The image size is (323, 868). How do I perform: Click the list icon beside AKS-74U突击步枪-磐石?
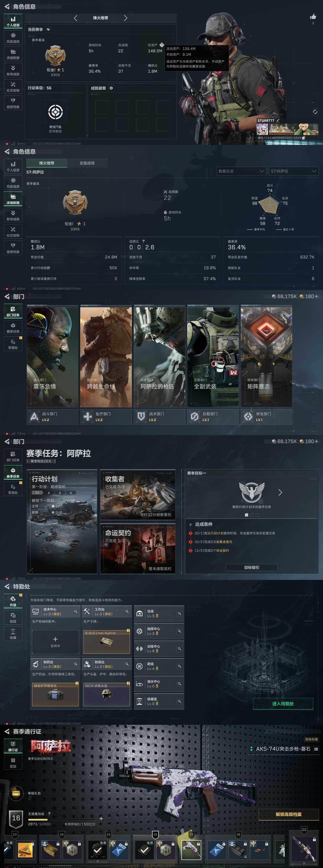coord(316,749)
